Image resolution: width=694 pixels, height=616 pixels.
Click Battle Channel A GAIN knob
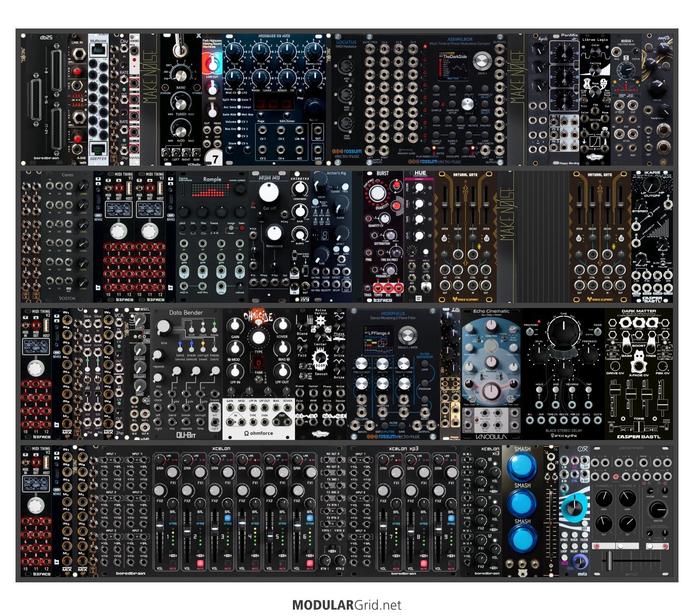coord(603,498)
